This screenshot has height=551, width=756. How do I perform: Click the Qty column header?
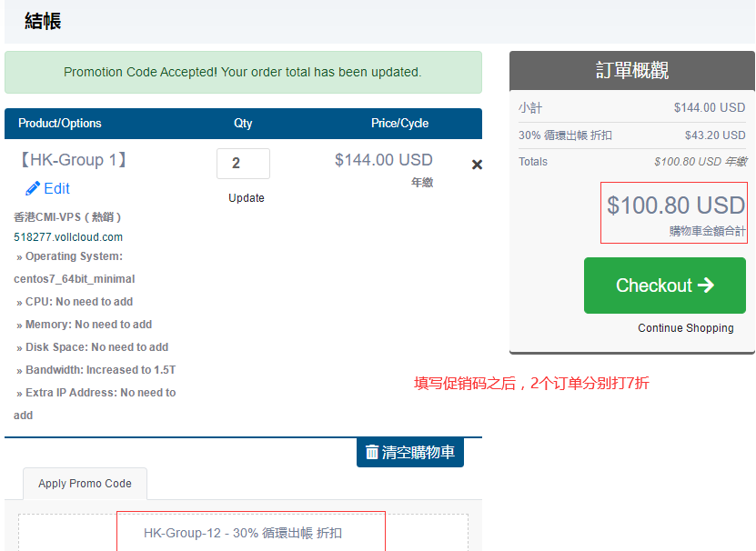tap(243, 124)
